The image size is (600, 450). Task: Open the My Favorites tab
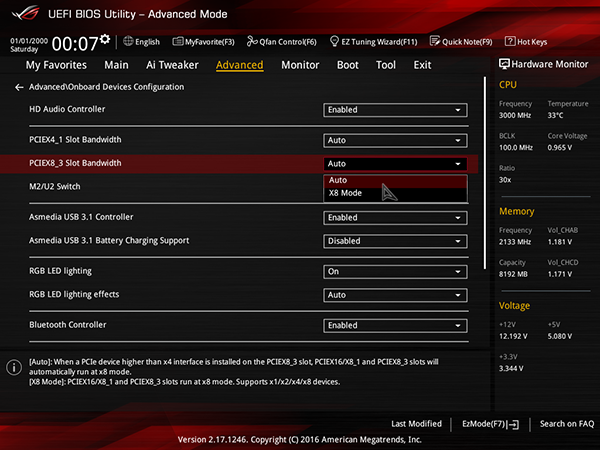point(56,65)
